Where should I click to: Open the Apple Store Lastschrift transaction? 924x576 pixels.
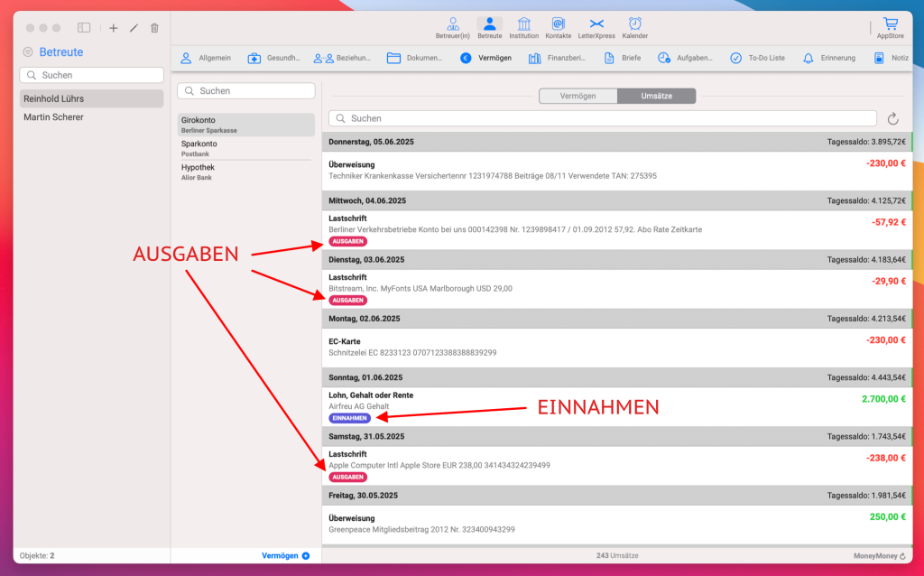tap(617, 465)
